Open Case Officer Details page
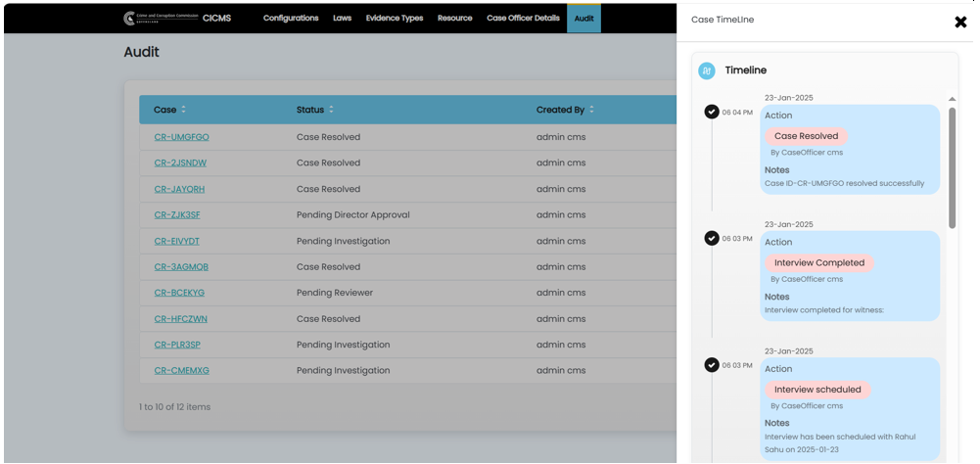 click(x=523, y=18)
